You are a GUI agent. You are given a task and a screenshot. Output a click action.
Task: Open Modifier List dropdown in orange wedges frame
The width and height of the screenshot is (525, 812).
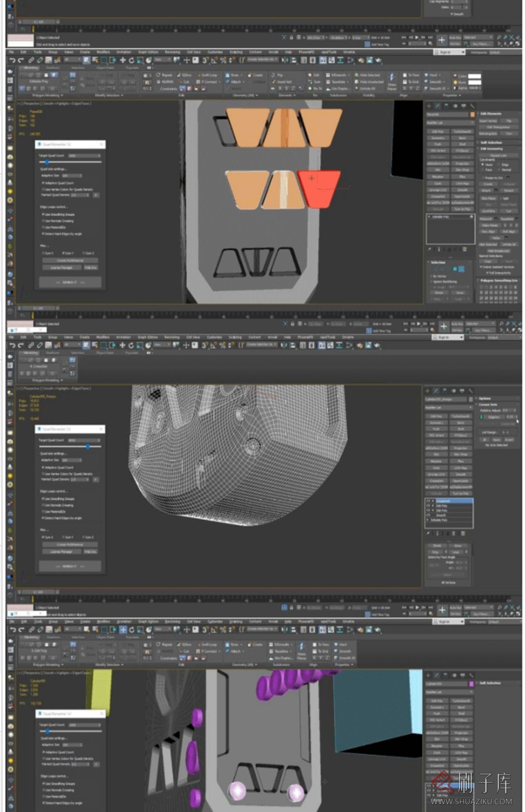point(450,123)
